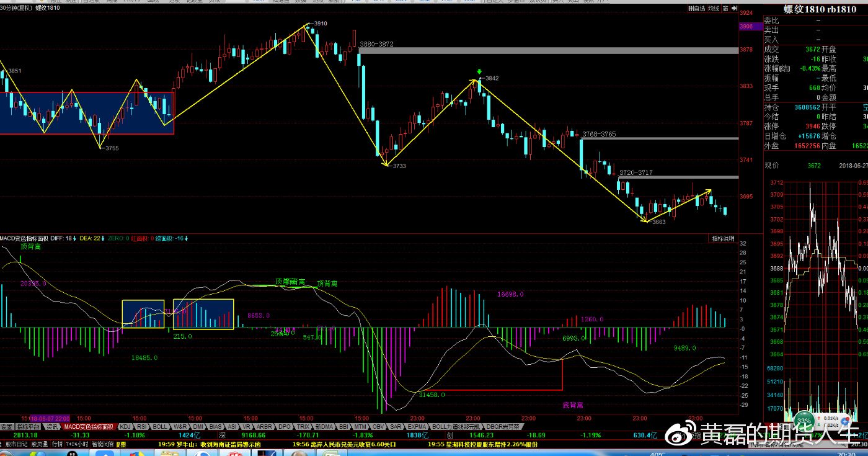Screen dimensions: 868x456
Task: Switch to the 资讯 news tab
Action: (x=52, y=427)
